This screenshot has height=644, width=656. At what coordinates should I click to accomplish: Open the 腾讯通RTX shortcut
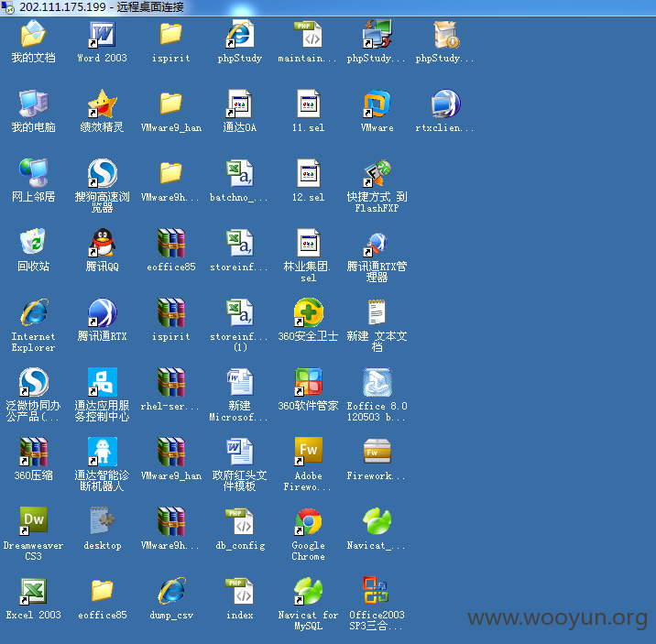[x=102, y=311]
